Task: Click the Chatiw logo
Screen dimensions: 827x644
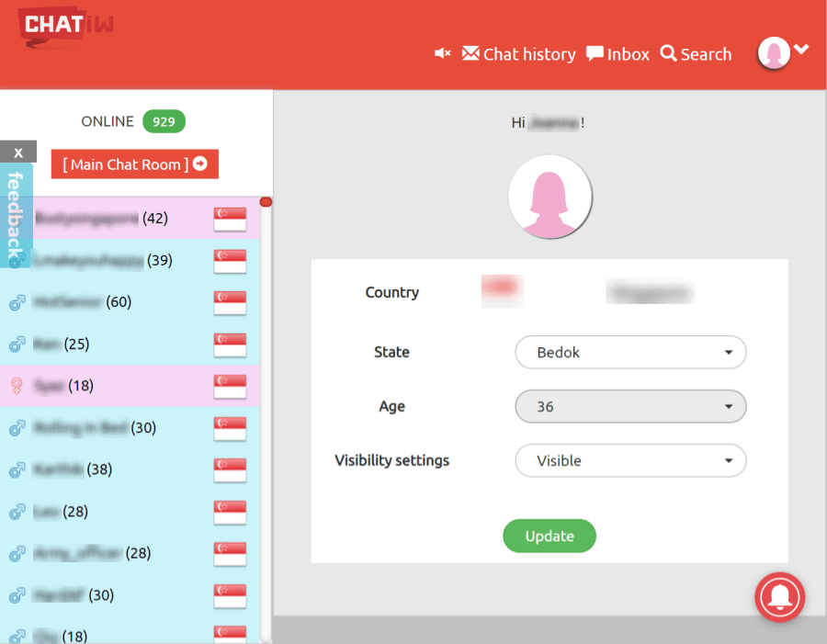Action: coord(66,26)
